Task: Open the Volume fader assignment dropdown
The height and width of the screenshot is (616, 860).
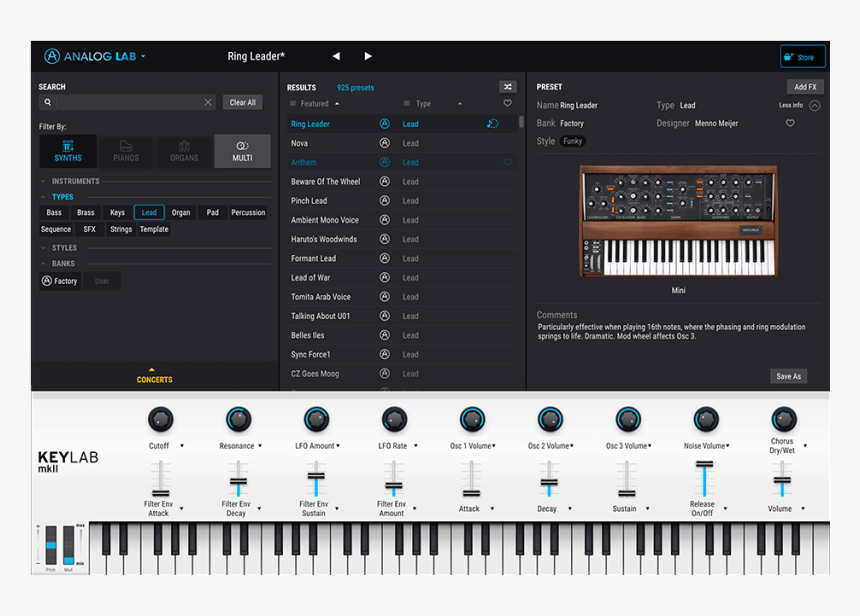Action: point(803,508)
